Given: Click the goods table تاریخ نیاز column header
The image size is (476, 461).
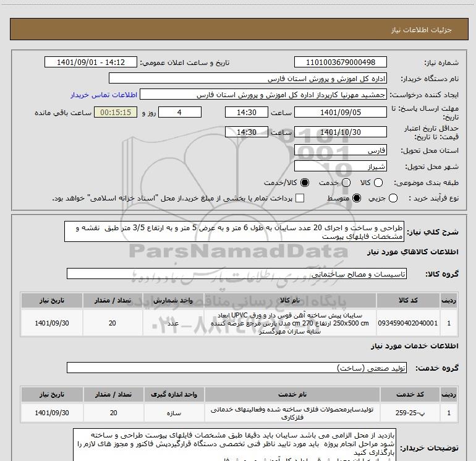Looking at the screenshot, I should point(51,300).
